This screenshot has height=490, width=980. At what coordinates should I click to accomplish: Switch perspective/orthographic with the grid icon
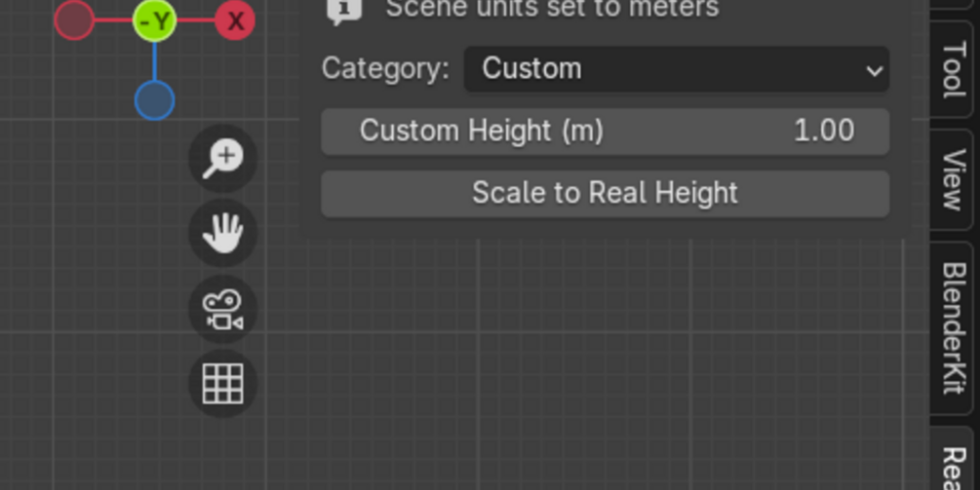pyautogui.click(x=222, y=384)
